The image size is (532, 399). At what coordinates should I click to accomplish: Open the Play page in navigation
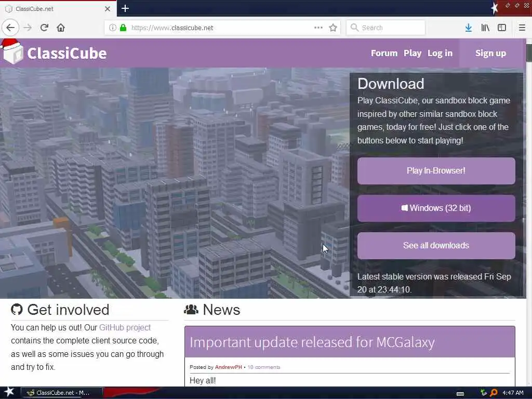[412, 54]
